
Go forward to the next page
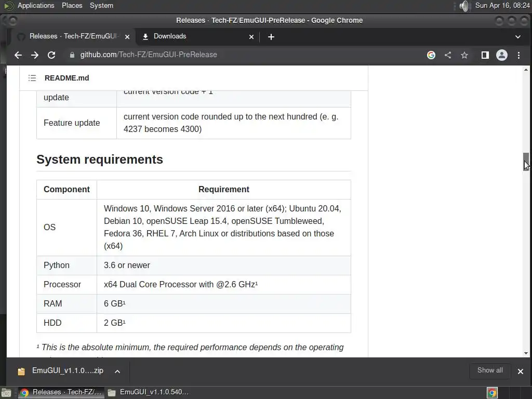[35, 55]
